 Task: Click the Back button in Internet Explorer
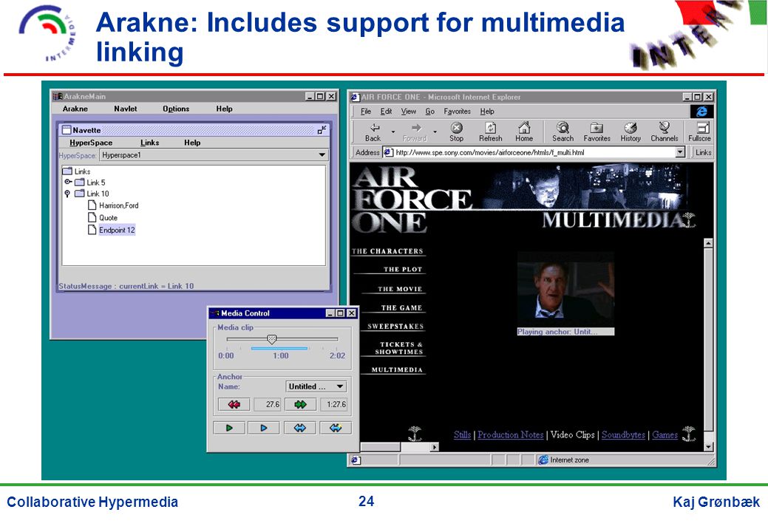pos(373,132)
